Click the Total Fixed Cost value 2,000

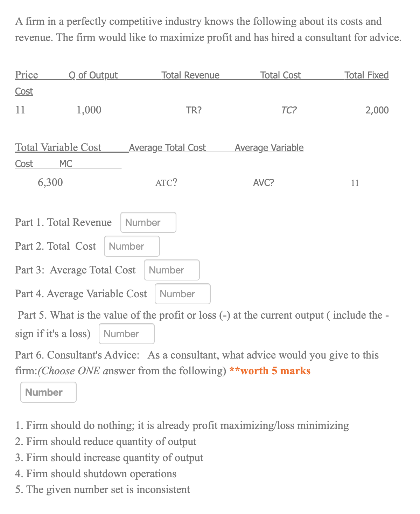[376, 110]
